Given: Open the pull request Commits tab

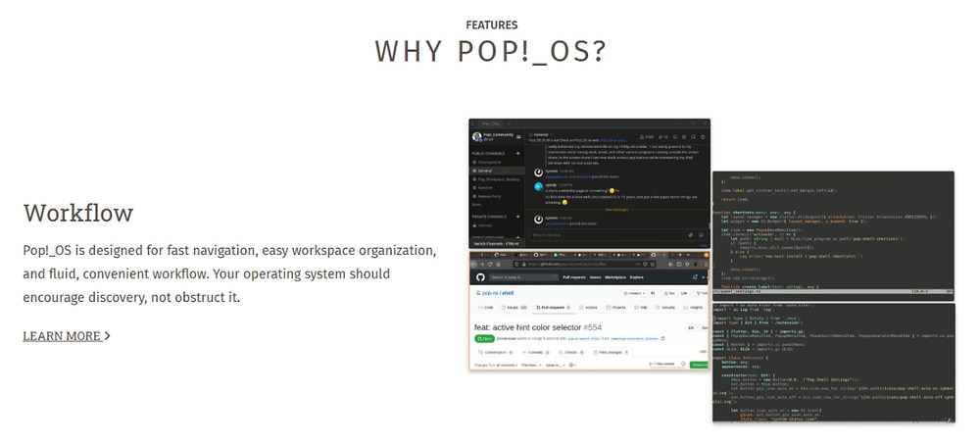Looking at the screenshot, I should tap(536, 353).
